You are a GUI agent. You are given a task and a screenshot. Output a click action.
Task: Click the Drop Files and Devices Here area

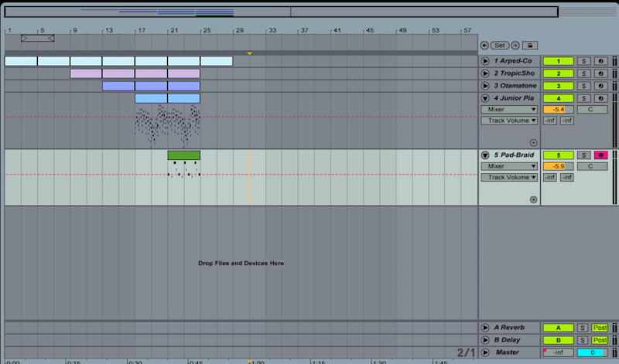241,263
